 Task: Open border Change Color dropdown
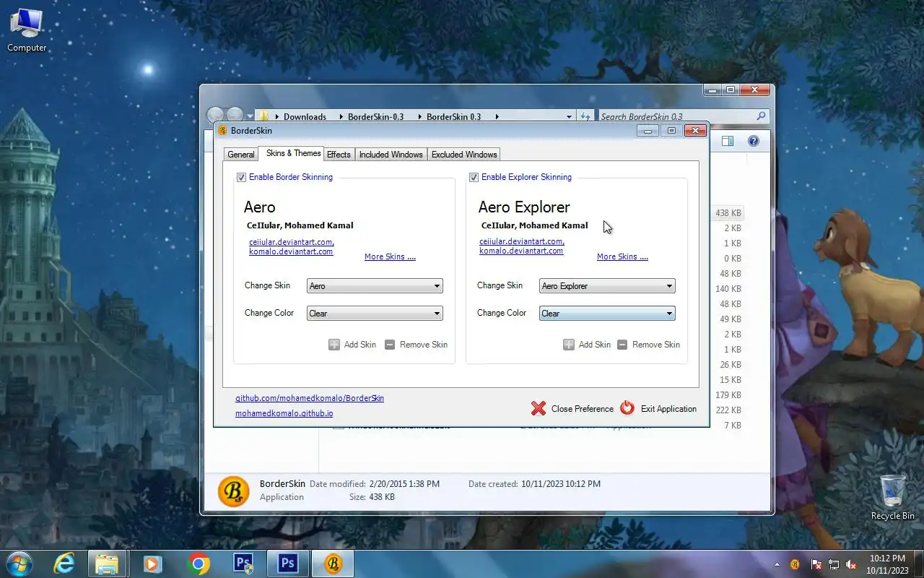pyautogui.click(x=375, y=314)
